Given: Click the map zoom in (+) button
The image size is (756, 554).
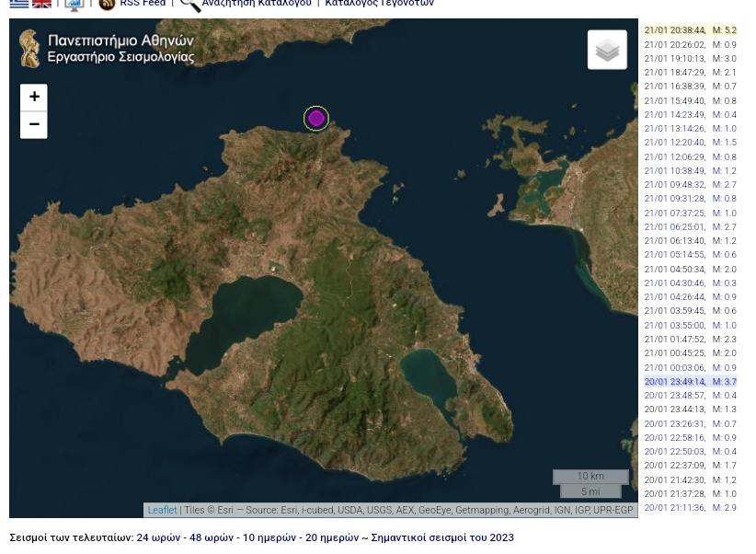Looking at the screenshot, I should (34, 97).
